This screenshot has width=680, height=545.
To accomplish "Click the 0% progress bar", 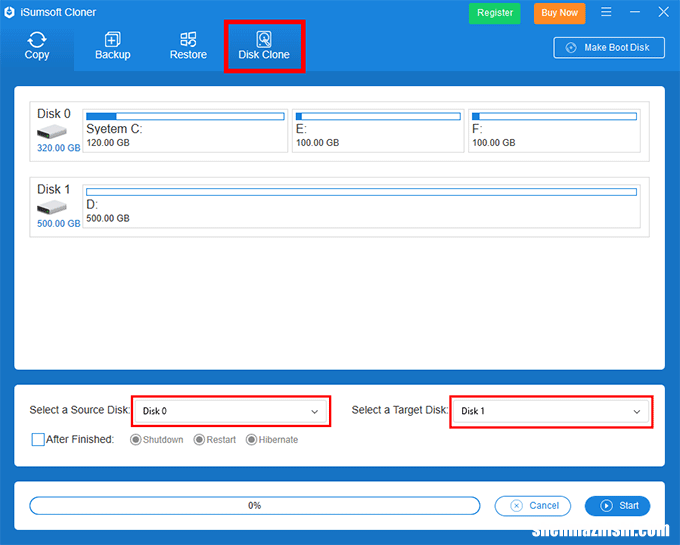I will coord(255,506).
